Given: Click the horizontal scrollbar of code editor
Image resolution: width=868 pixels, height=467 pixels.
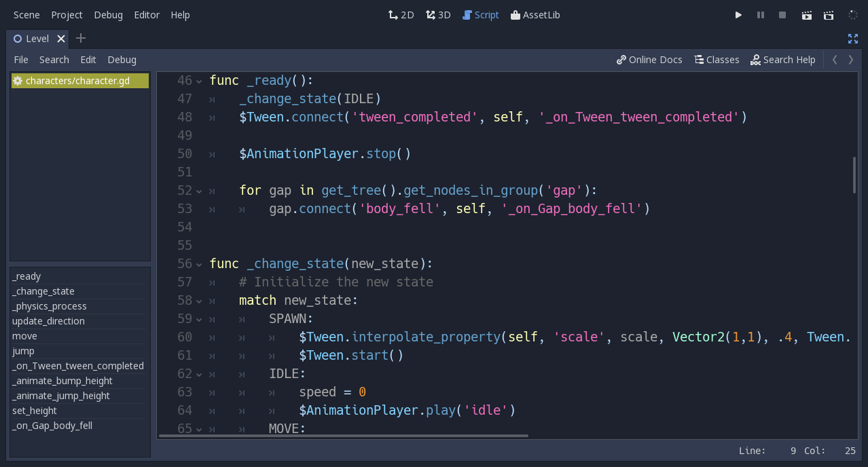Looking at the screenshot, I should (344, 436).
